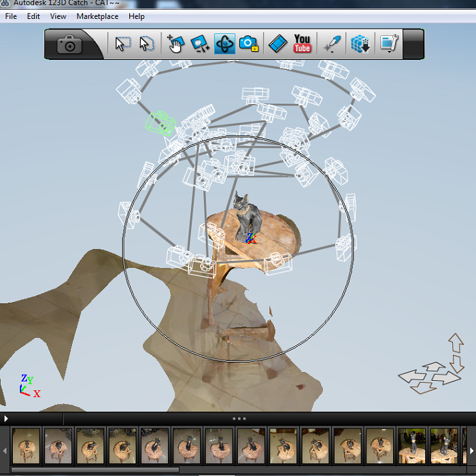Viewport: 476px width, 476px height.
Task: Click the YouTube upload button
Action: coord(302,44)
